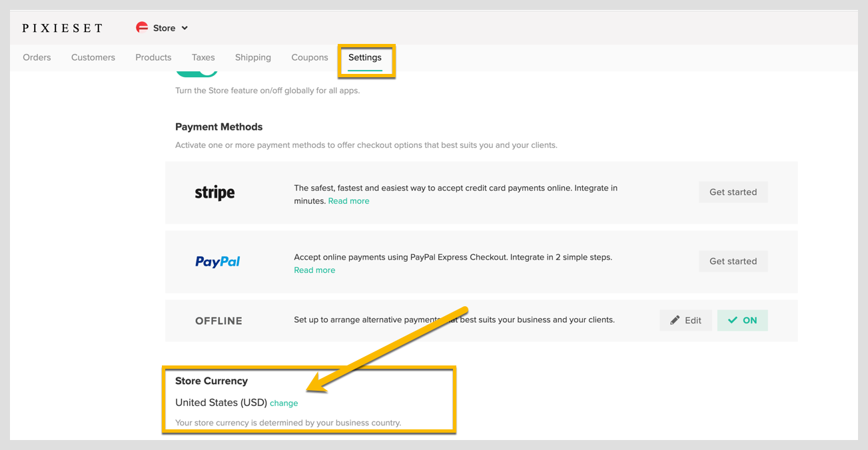Click the pencil Edit icon for Offline
The image size is (868, 450).
[x=675, y=320]
